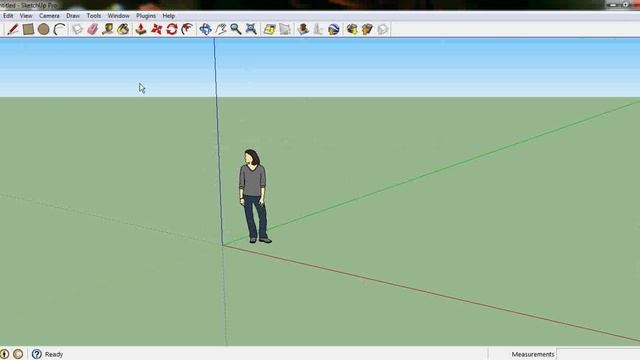
Task: Click the Zoom Extents icon
Action: (251, 29)
